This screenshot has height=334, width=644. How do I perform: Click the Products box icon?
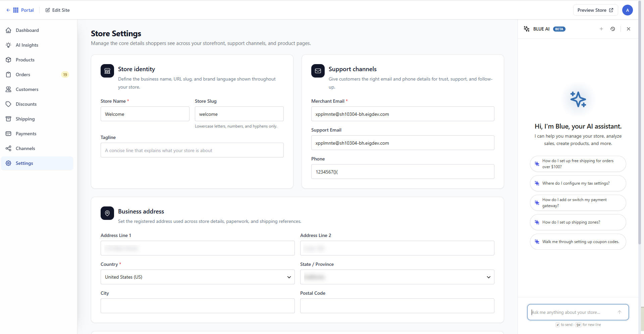9,60
